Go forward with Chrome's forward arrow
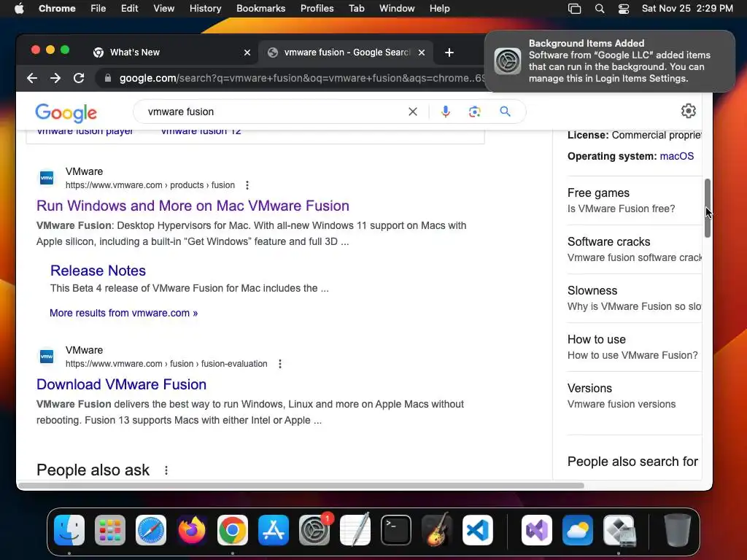 point(55,78)
